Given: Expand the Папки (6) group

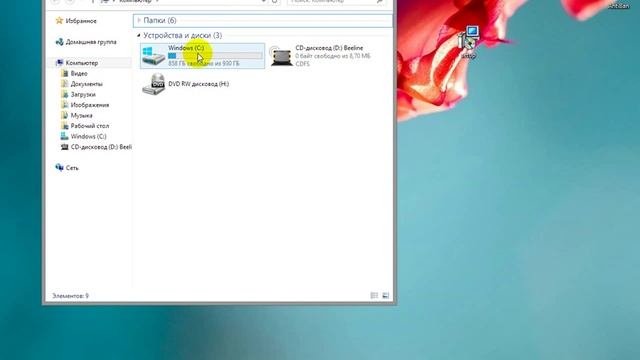Looking at the screenshot, I should [x=139, y=20].
